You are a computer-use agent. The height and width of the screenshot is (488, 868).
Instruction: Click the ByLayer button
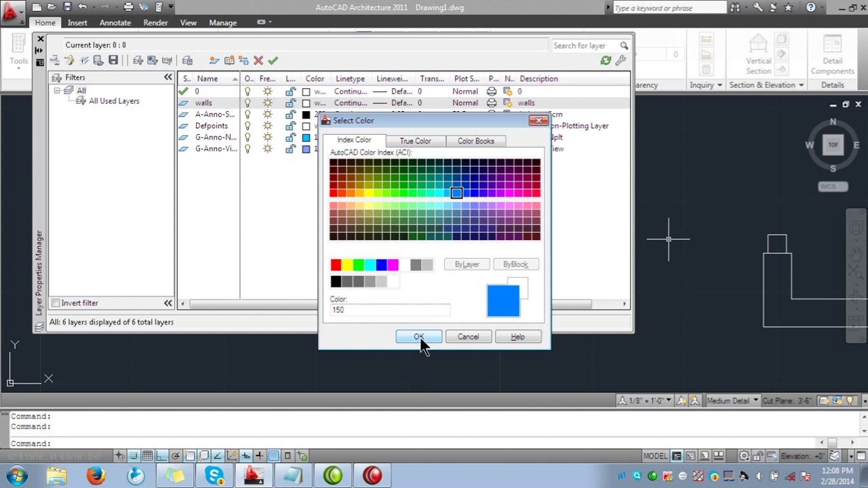[467, 264]
